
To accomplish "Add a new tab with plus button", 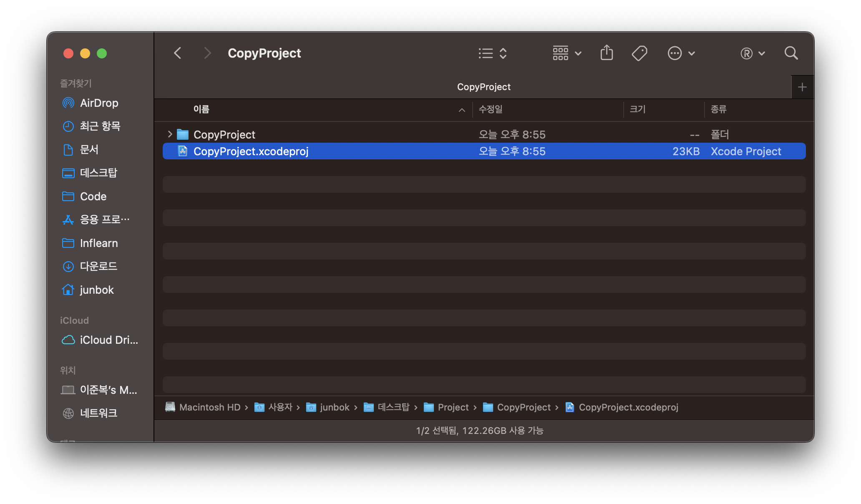I will coord(802,87).
